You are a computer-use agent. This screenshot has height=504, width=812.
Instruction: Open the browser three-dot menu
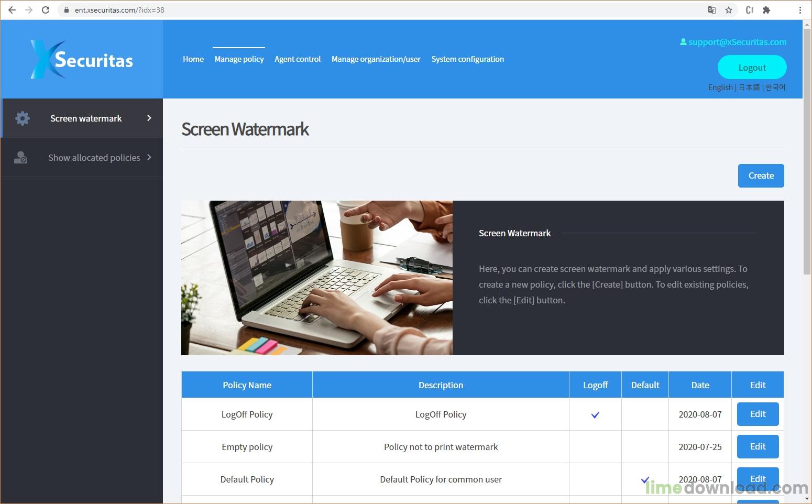800,9
